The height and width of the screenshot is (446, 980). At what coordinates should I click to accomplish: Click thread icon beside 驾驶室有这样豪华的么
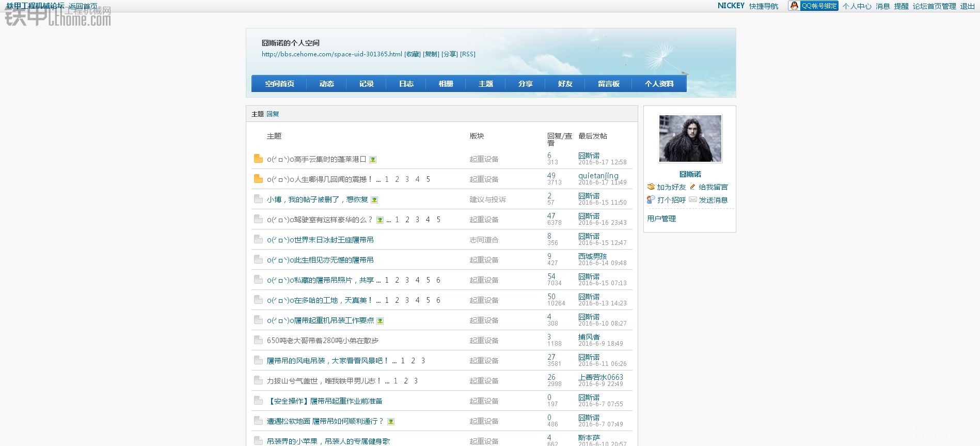[258, 219]
